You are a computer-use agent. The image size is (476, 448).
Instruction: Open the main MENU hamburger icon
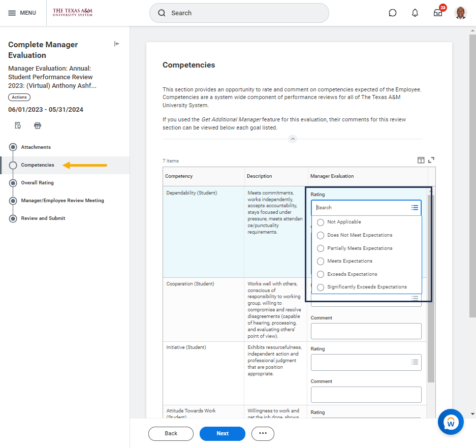click(x=12, y=13)
